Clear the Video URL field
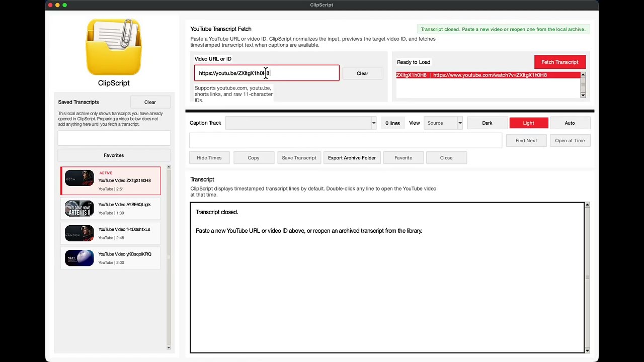Image resolution: width=644 pixels, height=362 pixels. tap(362, 73)
